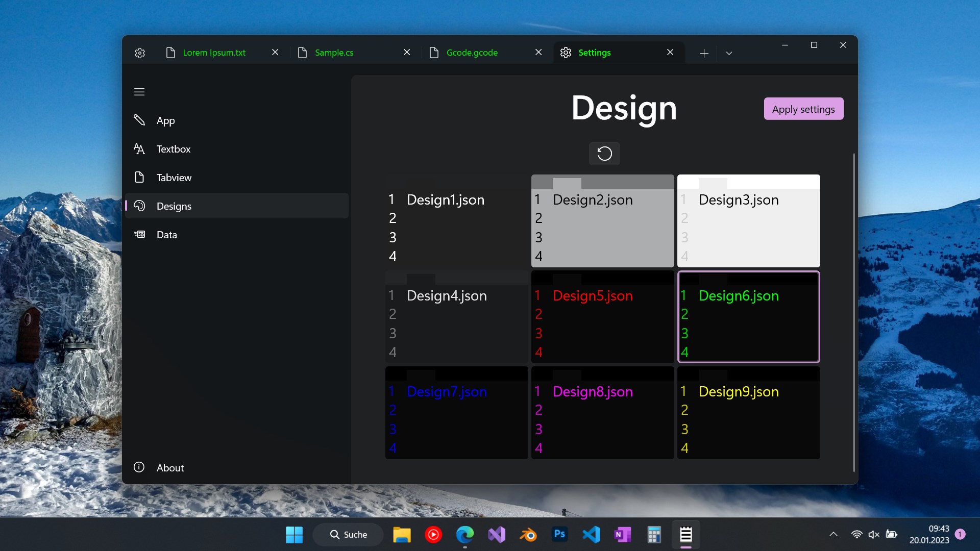
Task: Select the Design5.json red theme thumbnail
Action: click(x=602, y=317)
